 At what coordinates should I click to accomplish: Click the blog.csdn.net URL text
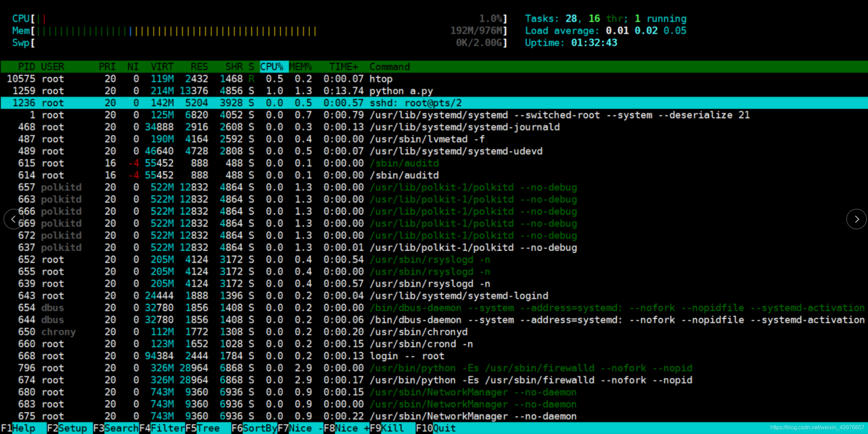(817, 428)
